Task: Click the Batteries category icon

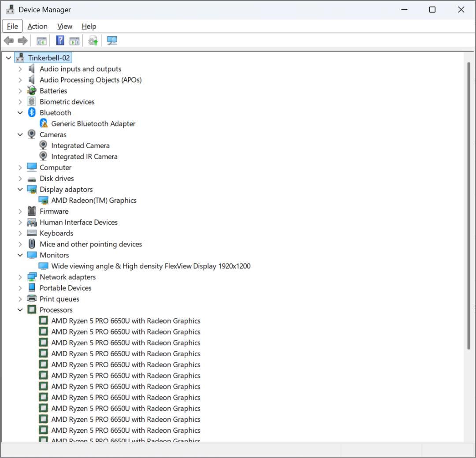Action: [32, 91]
